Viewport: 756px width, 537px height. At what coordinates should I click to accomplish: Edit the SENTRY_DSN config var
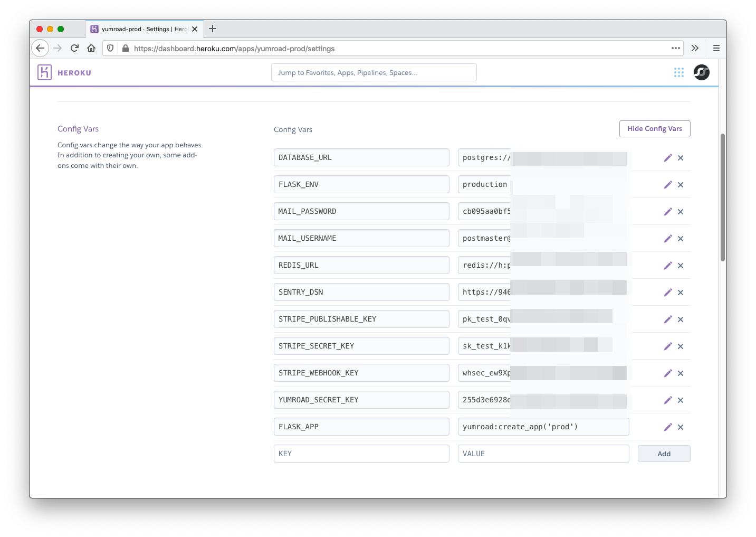coord(668,293)
